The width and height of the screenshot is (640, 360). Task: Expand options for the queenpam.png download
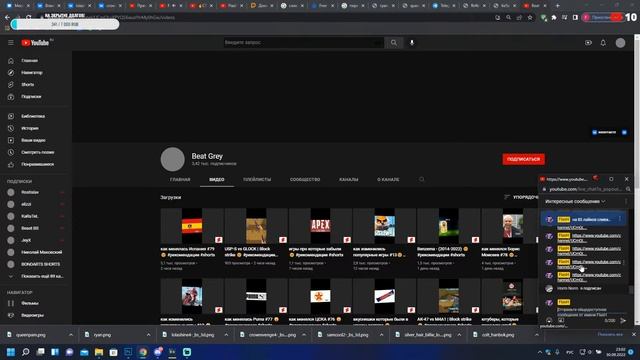click(71, 335)
